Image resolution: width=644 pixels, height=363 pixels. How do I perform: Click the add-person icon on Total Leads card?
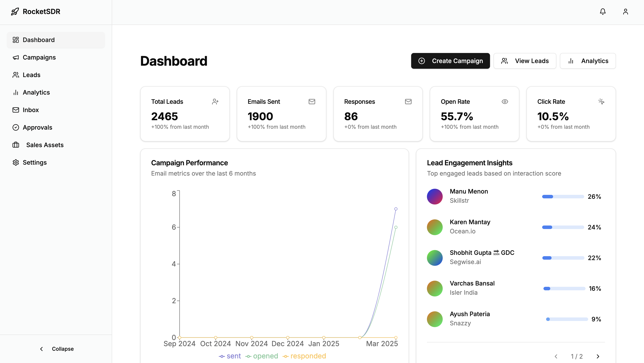216,102
